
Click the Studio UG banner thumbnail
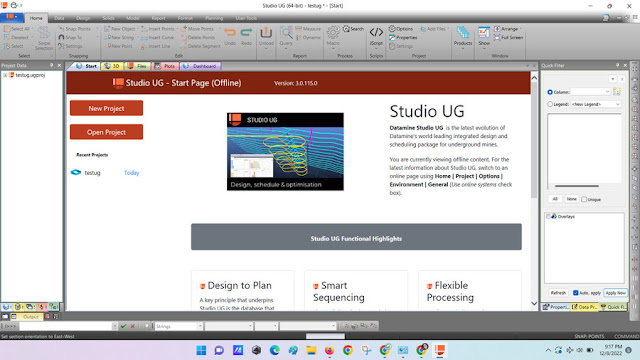(x=285, y=151)
